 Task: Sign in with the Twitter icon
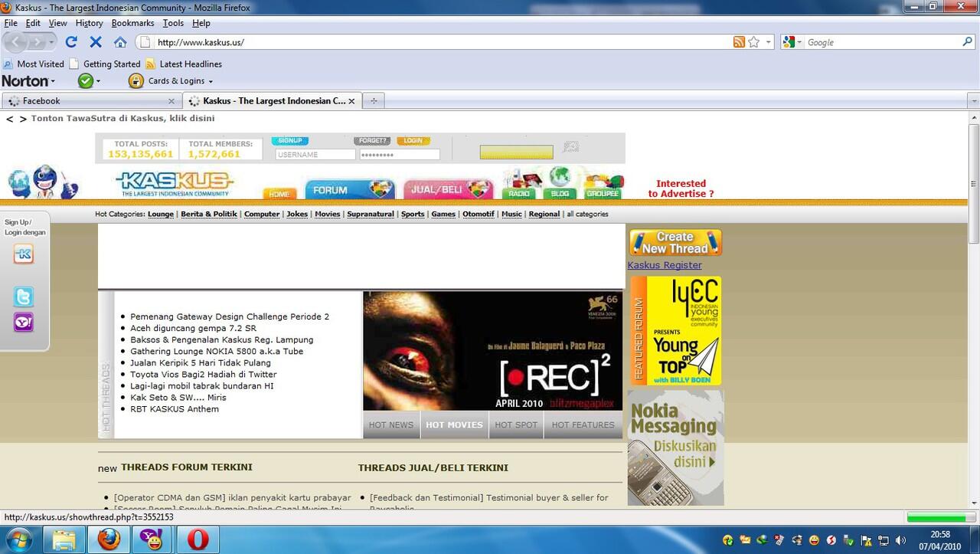(x=24, y=297)
